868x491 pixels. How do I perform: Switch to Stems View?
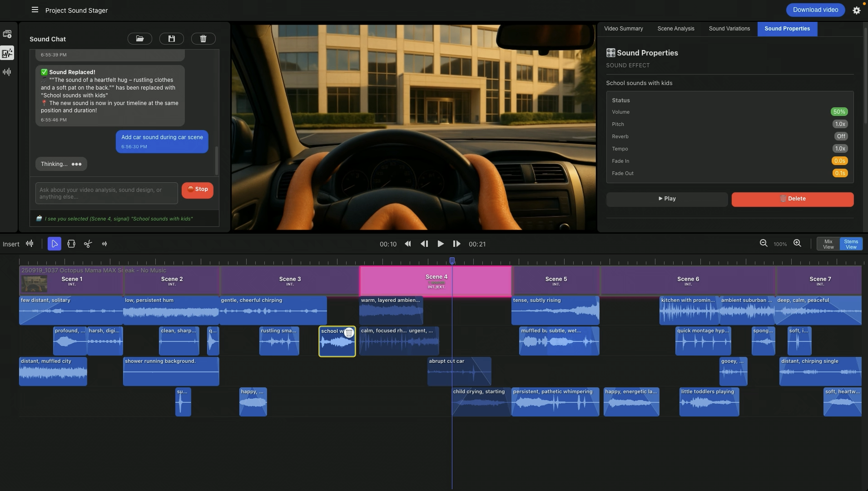[851, 244]
